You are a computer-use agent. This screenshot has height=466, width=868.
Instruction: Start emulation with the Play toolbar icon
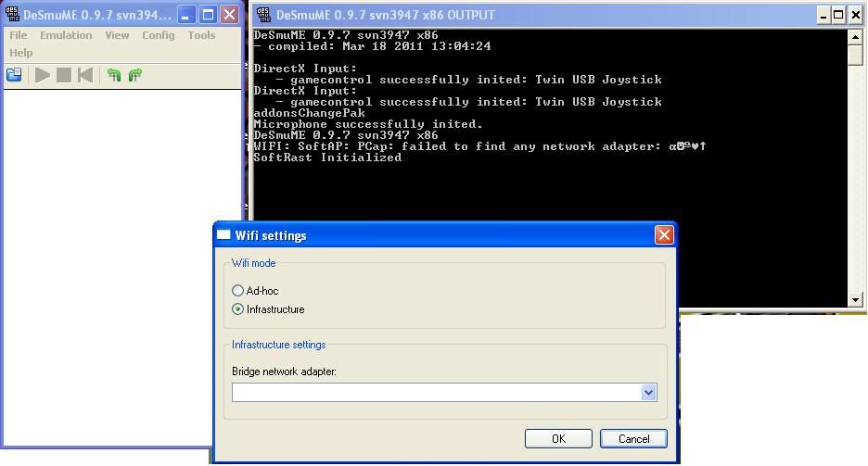click(42, 75)
